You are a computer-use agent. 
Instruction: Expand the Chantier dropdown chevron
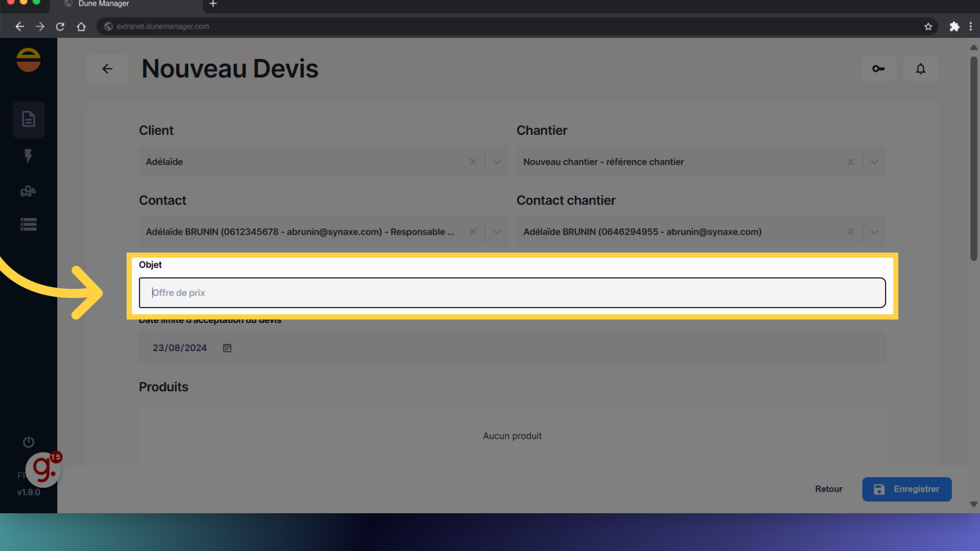[874, 162]
